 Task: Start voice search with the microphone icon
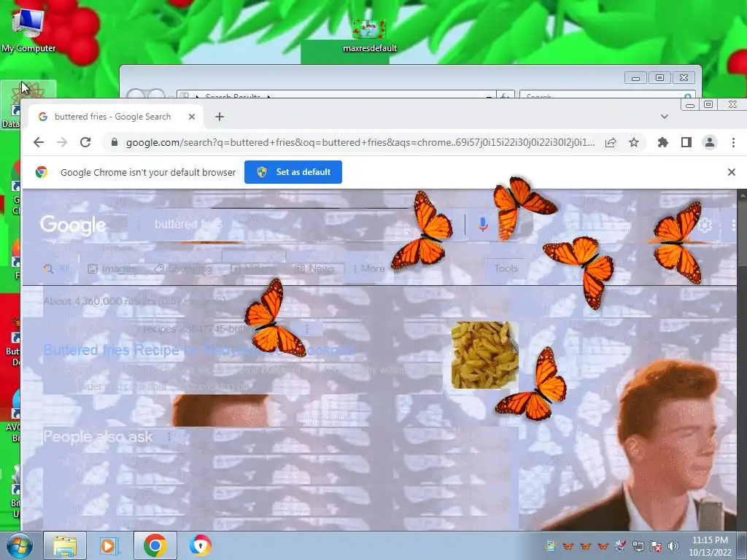point(483,225)
